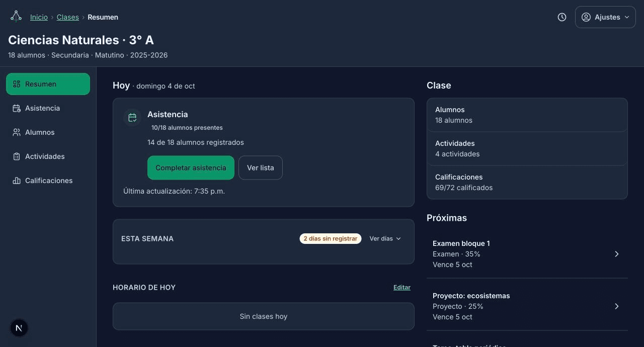644x347 pixels.
Task: Open the Calificaciones section
Action: pos(48,181)
